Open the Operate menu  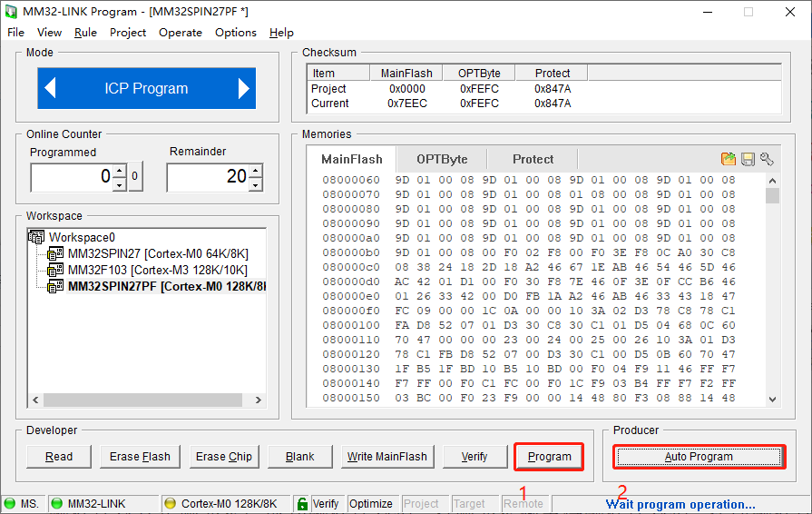tap(181, 32)
